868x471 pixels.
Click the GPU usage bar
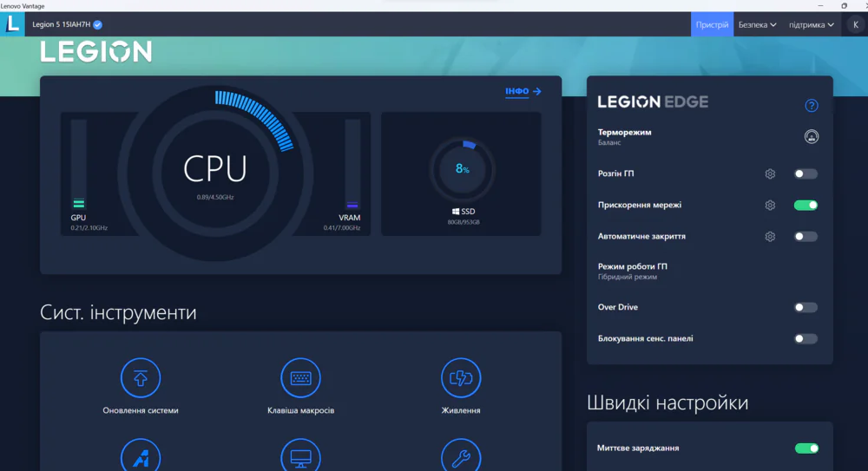(x=79, y=164)
